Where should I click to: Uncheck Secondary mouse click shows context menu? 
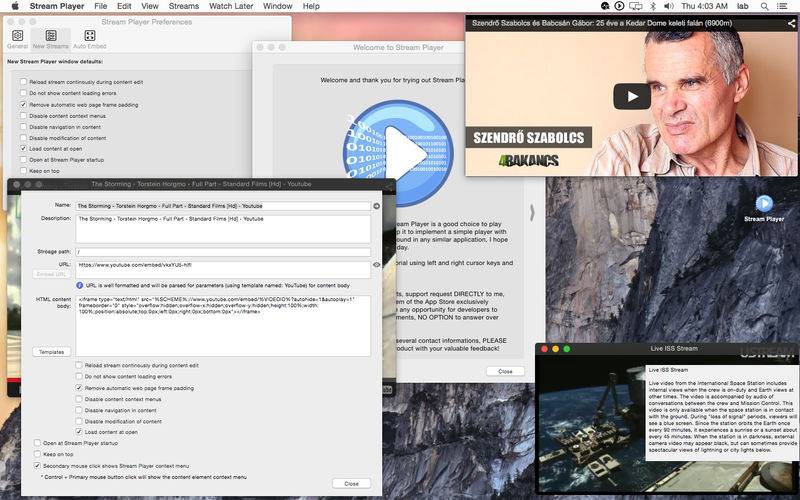[37, 466]
